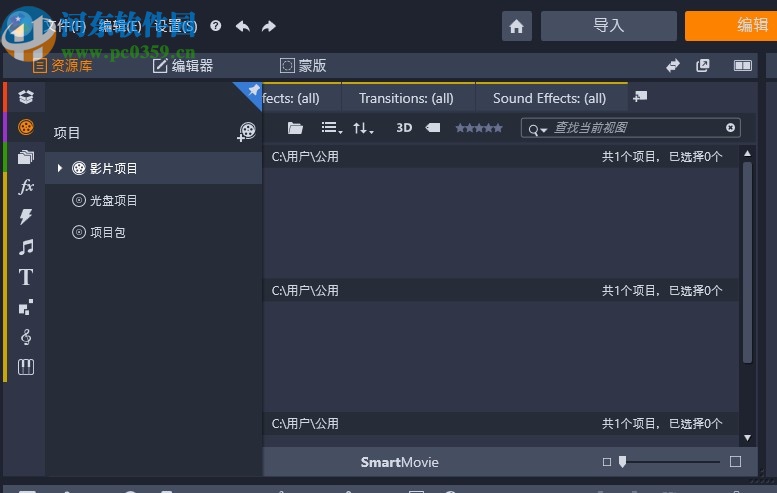
Task: Click the library scroll down arrow
Action: point(747,438)
